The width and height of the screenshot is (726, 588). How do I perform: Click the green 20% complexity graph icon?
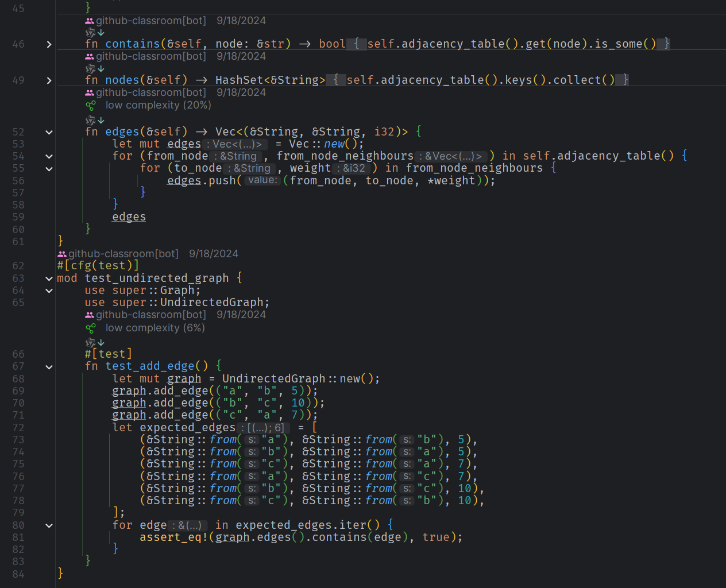(90, 106)
